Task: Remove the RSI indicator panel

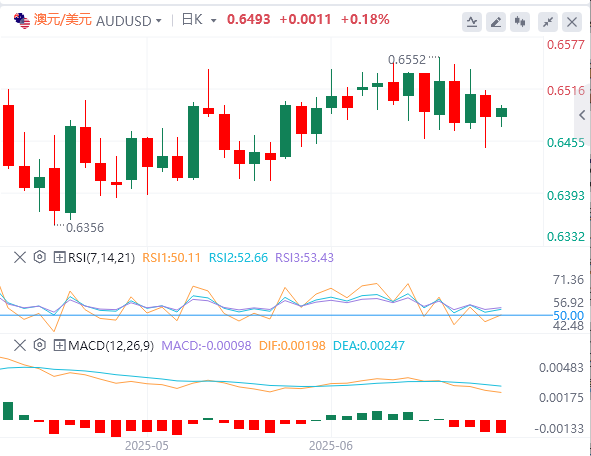Action: coord(20,257)
